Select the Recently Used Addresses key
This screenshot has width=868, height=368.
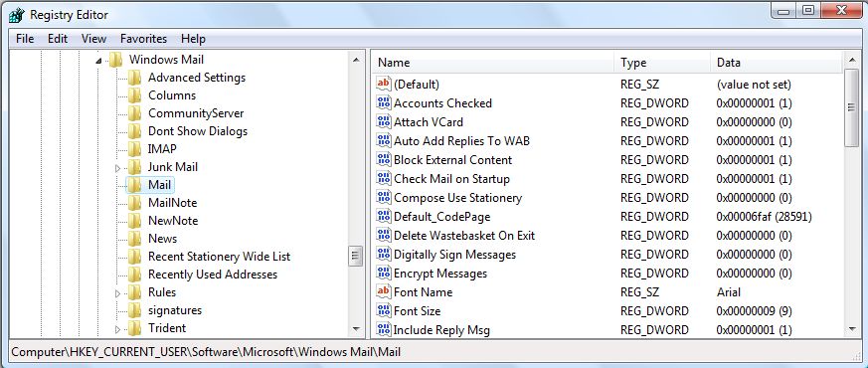(x=213, y=275)
